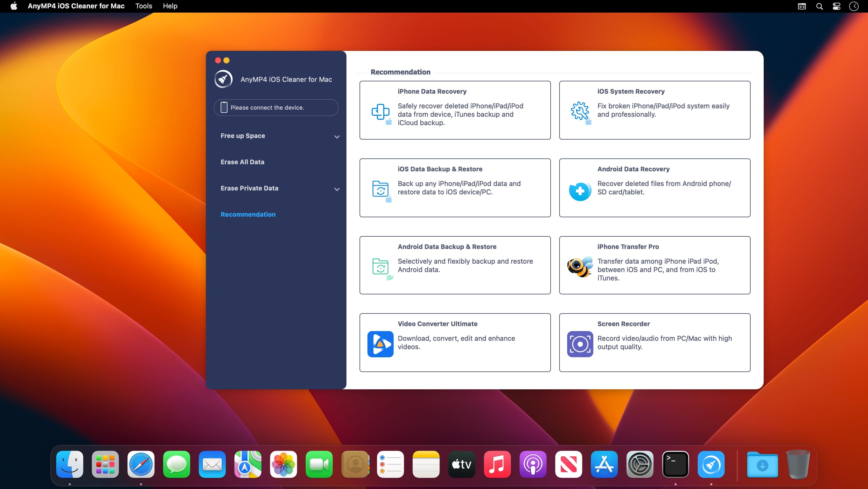Open Finder from the dock
The width and height of the screenshot is (868, 489).
pos(70,464)
